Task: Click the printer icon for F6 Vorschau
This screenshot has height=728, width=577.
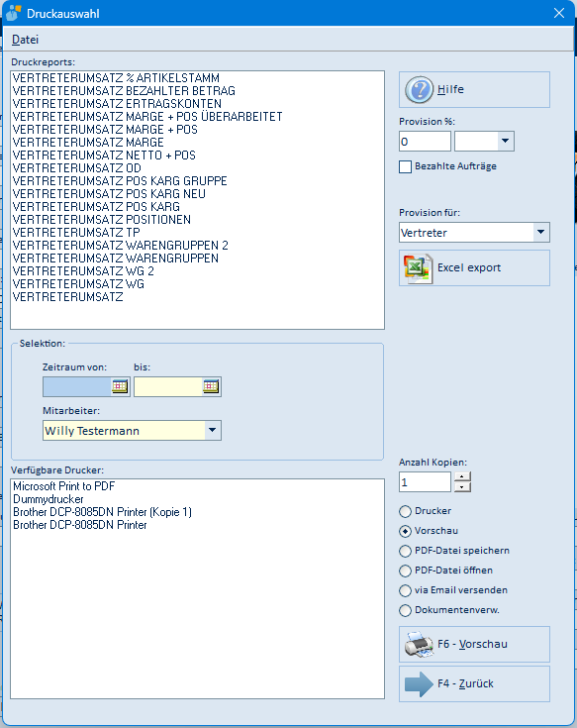Action: pyautogui.click(x=419, y=645)
